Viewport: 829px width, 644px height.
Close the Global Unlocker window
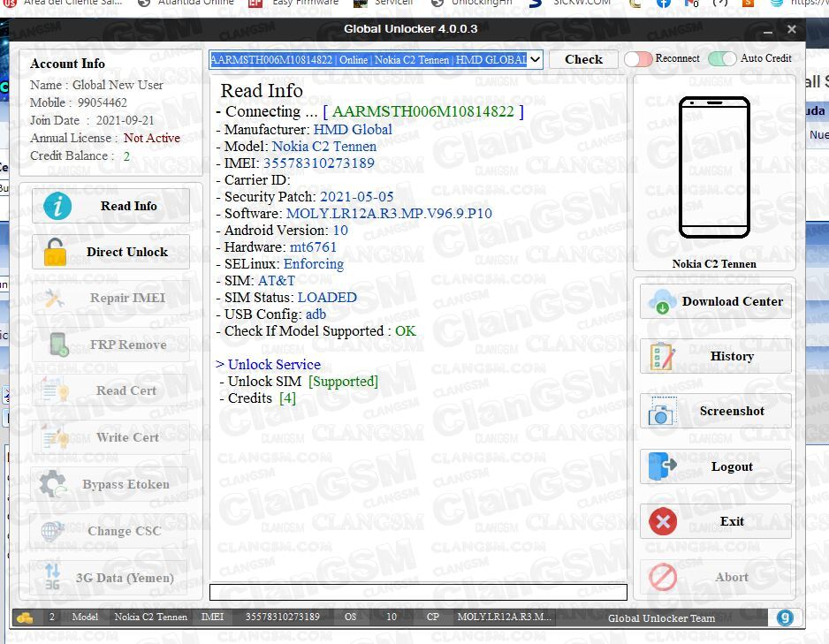(792, 29)
